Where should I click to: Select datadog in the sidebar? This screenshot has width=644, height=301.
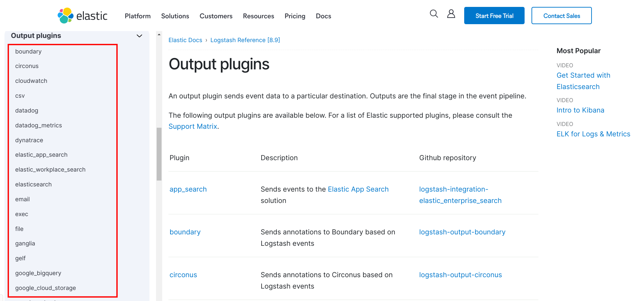(x=27, y=110)
